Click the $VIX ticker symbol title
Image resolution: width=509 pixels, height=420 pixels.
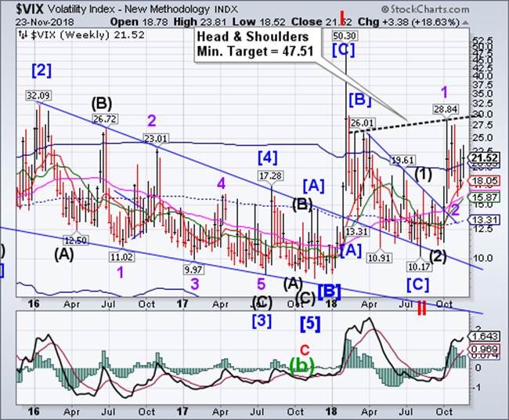[30, 9]
